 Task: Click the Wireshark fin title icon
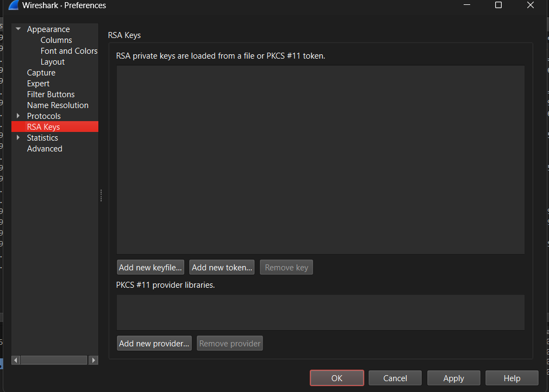[x=14, y=5]
